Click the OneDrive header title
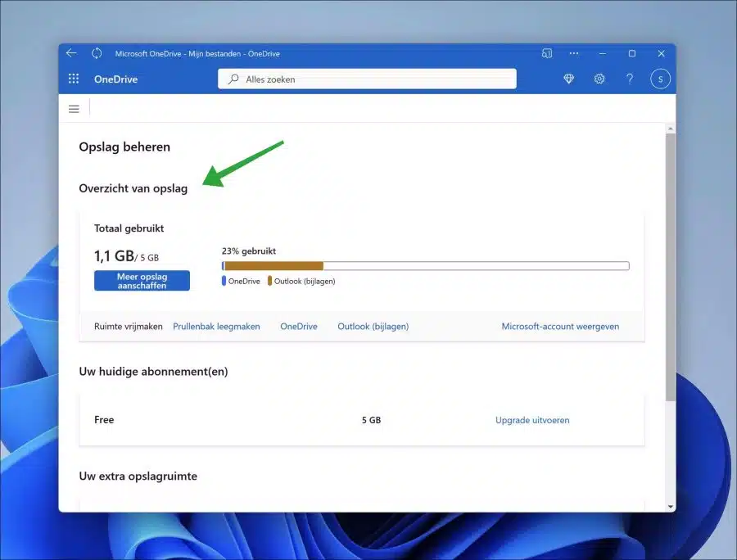737x560 pixels. [x=115, y=79]
